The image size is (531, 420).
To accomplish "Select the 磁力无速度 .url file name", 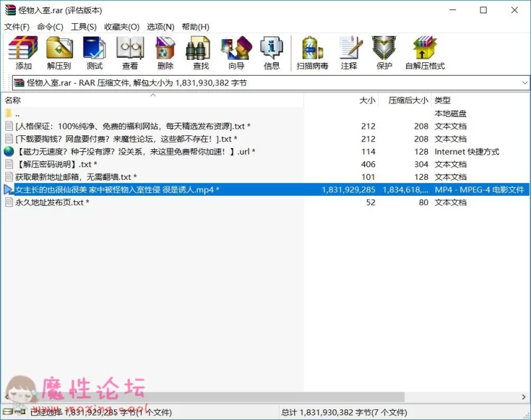I will point(135,152).
